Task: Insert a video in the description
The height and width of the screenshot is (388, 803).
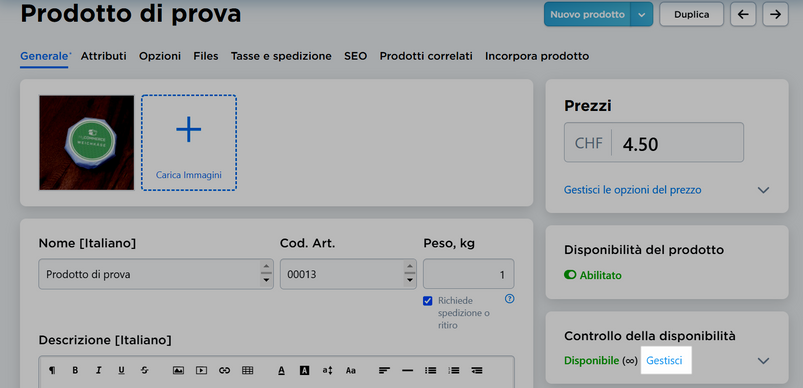Action: [201, 370]
